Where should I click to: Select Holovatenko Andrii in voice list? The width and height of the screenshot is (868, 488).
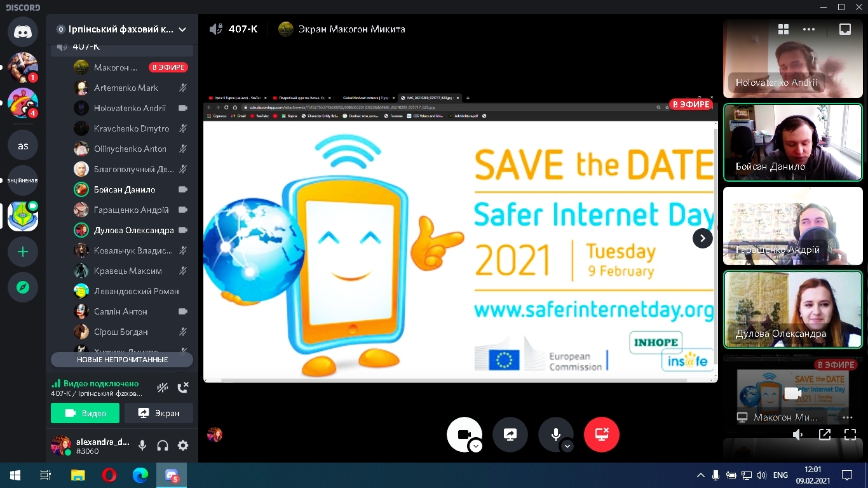click(x=132, y=108)
